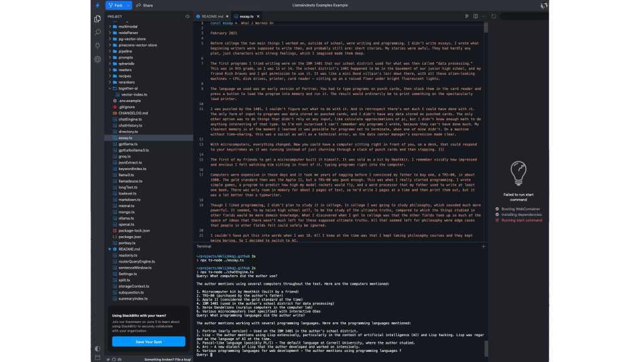The height and width of the screenshot is (362, 644).
Task: Toggle the color theme half-circle icon
Action: 97,348
